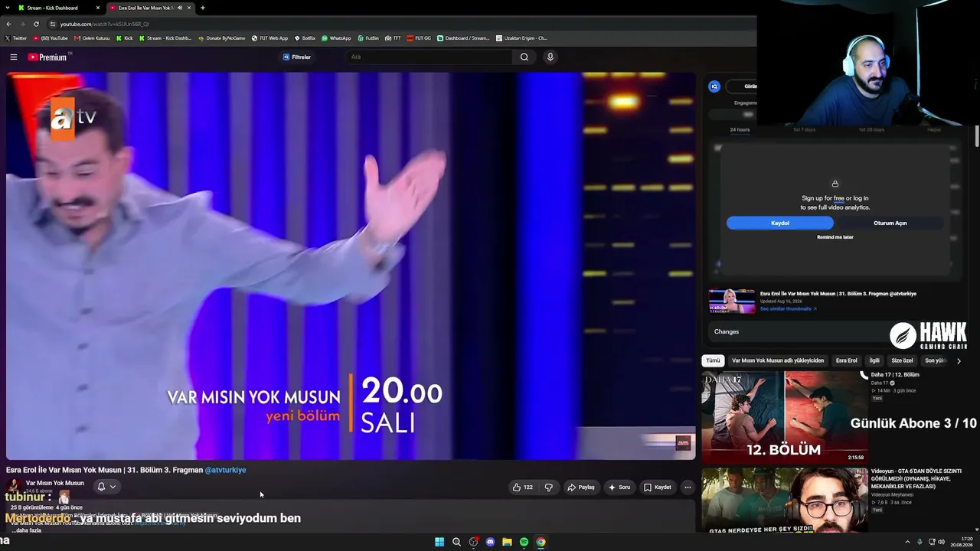Open the FUT GG bookmark
The width and height of the screenshot is (980, 551).
tap(419, 37)
